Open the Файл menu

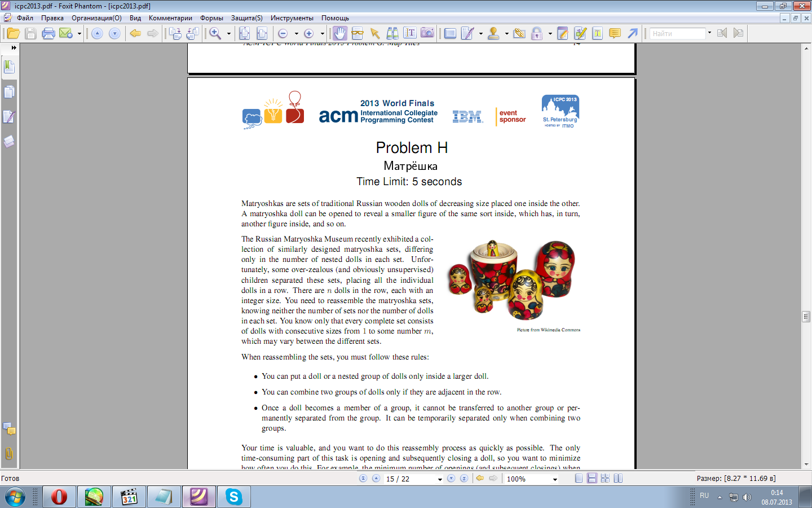25,18
